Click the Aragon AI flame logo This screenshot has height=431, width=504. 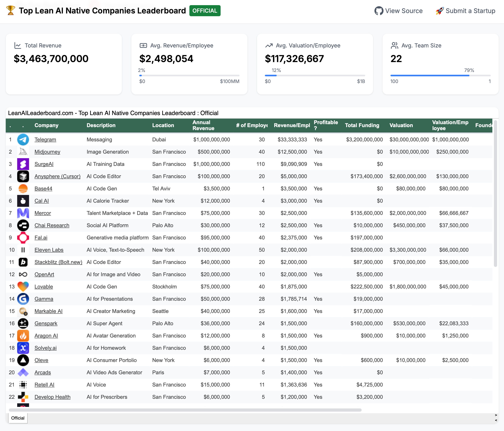tap(23, 336)
